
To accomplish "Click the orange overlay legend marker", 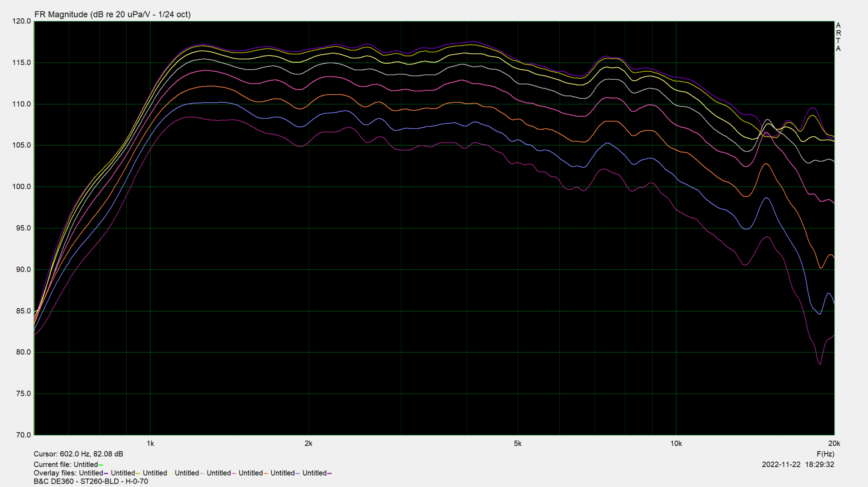I will pyautogui.click(x=266, y=473).
